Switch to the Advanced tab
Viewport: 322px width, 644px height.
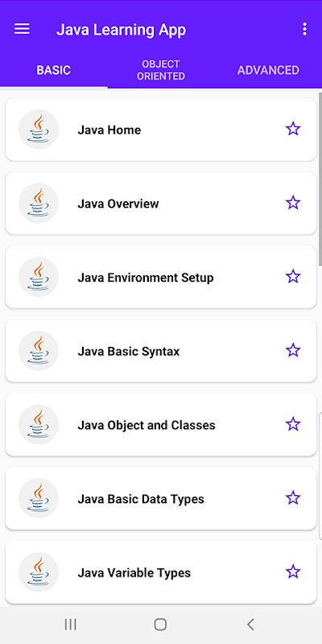click(x=268, y=70)
